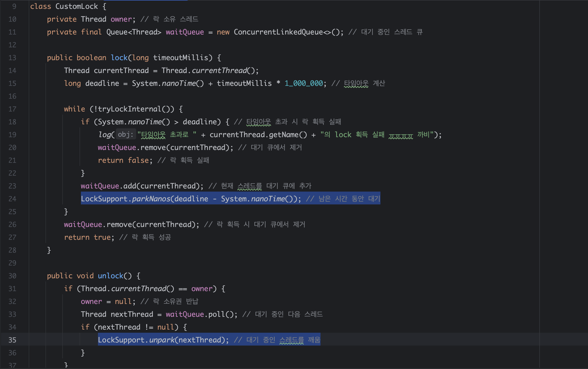Click getName() call inside log statement
Screen dimensions: 588x369
tap(284, 135)
